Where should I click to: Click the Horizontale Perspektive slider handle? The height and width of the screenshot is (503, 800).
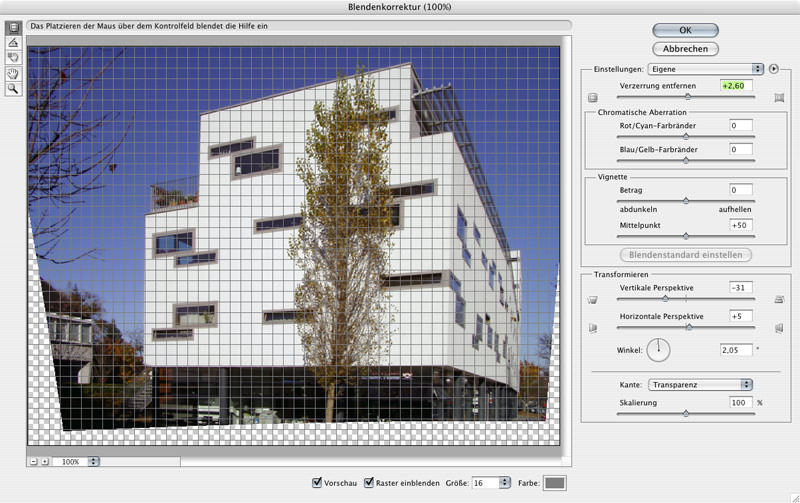click(x=689, y=327)
